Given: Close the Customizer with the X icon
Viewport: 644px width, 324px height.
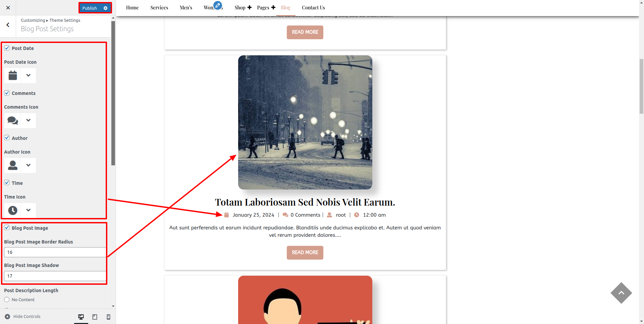Looking at the screenshot, I should point(8,8).
